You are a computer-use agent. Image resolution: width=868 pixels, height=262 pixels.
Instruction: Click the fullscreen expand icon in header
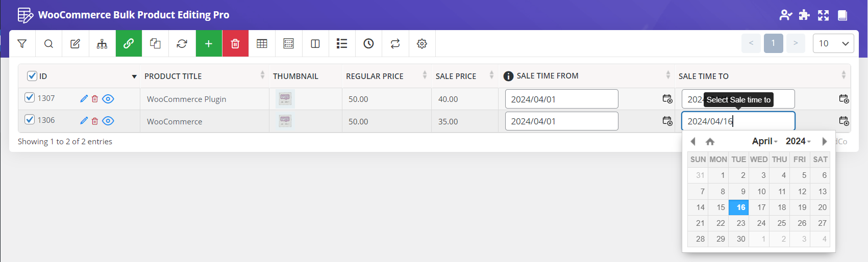823,15
